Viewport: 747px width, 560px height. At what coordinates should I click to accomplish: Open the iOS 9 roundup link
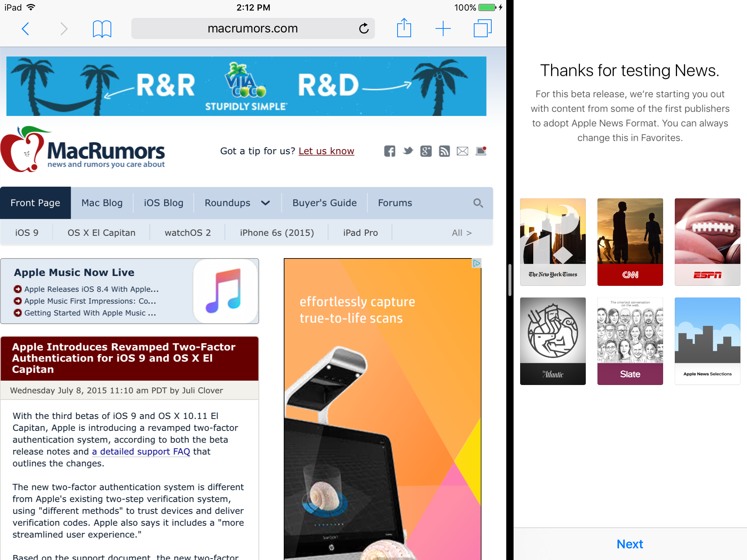[x=27, y=233]
